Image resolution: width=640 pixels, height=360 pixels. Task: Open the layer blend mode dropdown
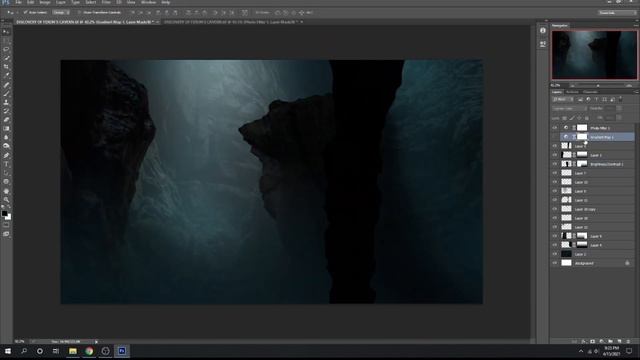569,109
